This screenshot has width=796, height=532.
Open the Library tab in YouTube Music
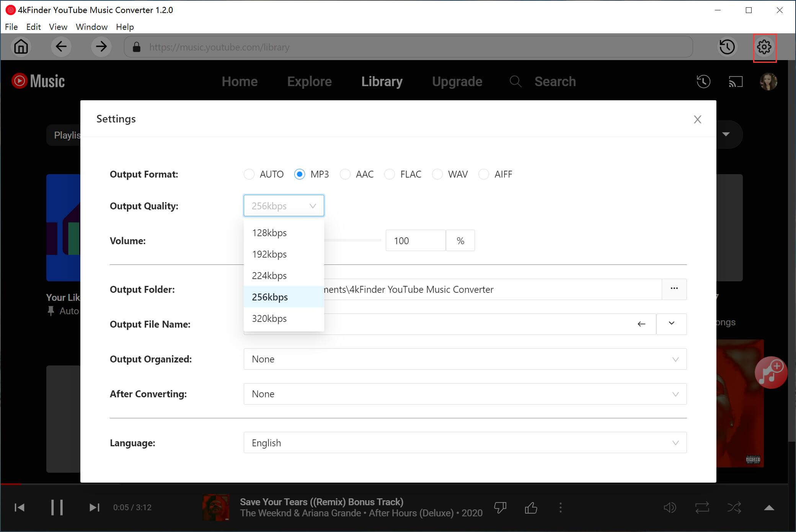382,82
